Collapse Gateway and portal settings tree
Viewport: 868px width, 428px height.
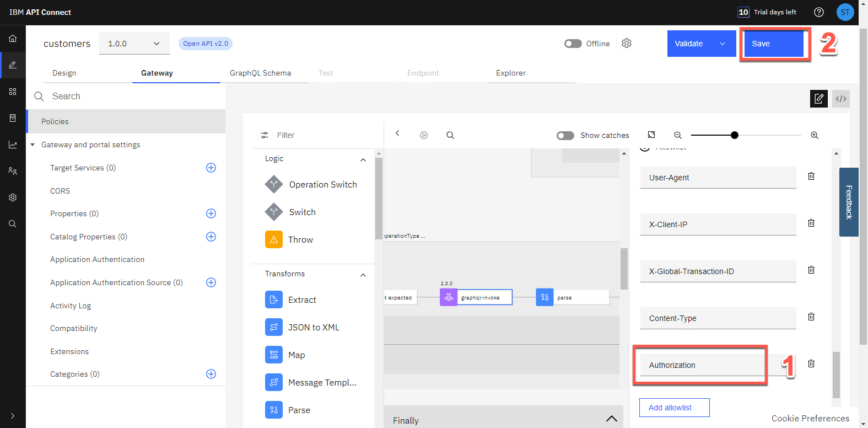[x=33, y=145]
